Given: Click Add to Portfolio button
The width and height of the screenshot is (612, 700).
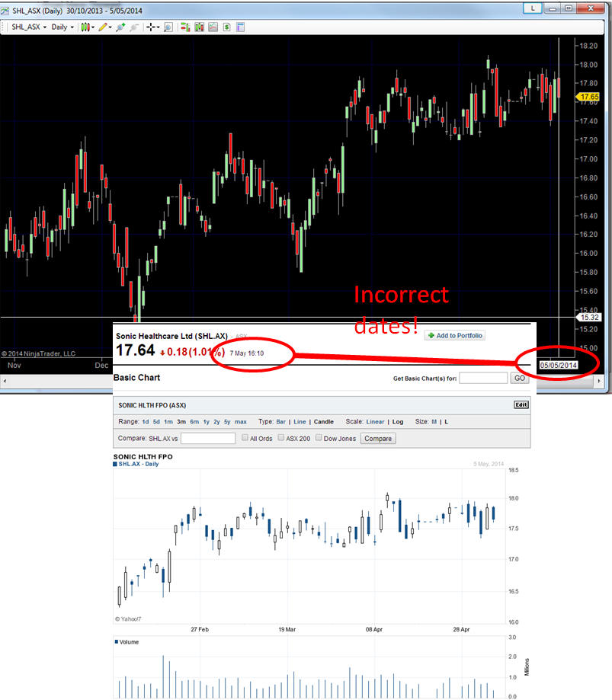Looking at the screenshot, I should point(455,335).
